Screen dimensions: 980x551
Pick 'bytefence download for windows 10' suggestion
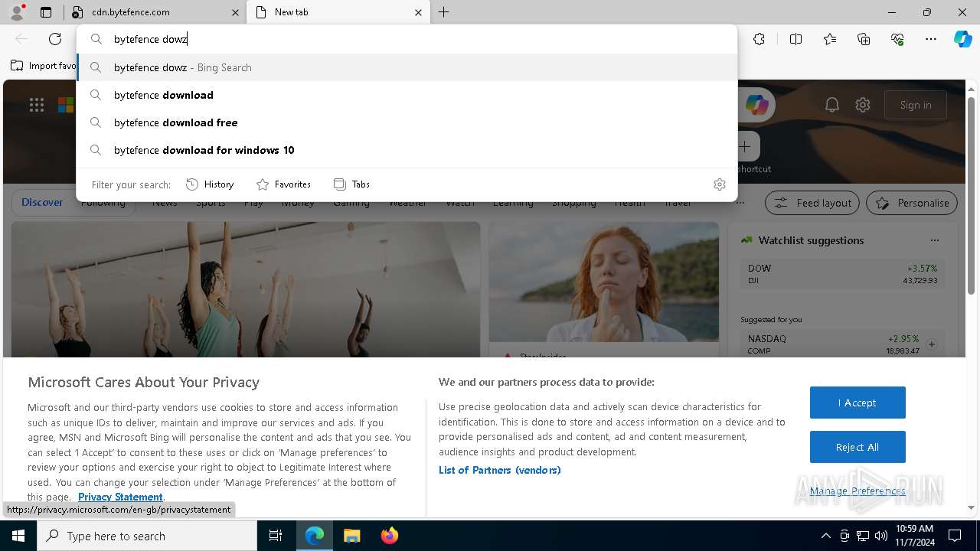click(x=407, y=150)
